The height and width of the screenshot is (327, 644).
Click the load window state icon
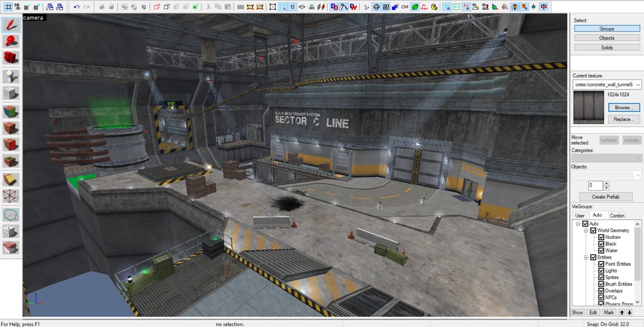[x=49, y=7]
